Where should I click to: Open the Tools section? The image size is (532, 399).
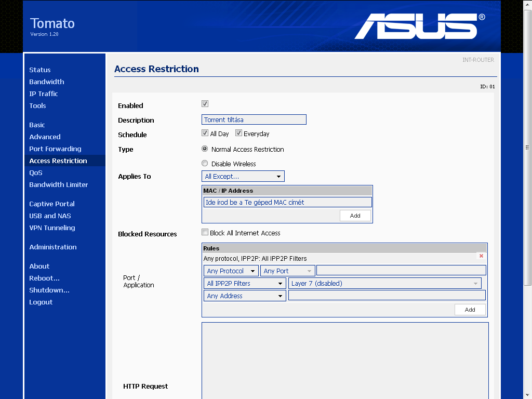37,105
